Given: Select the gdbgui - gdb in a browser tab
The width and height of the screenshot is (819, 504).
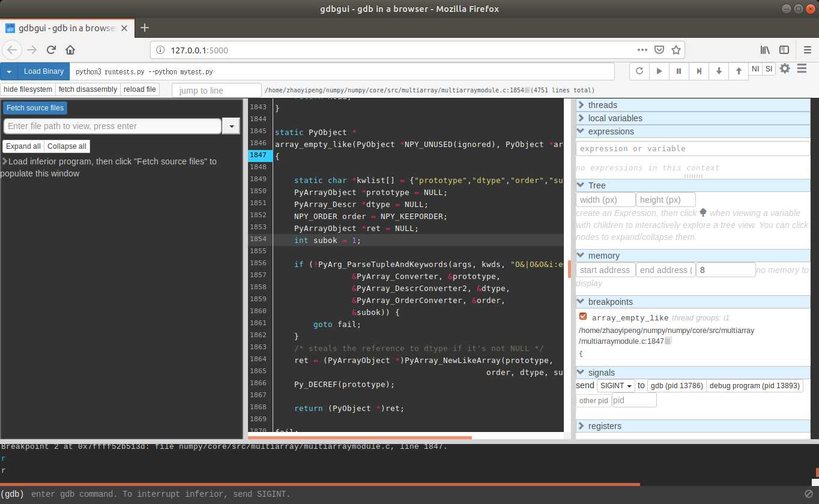Looking at the screenshot, I should 67,28.
